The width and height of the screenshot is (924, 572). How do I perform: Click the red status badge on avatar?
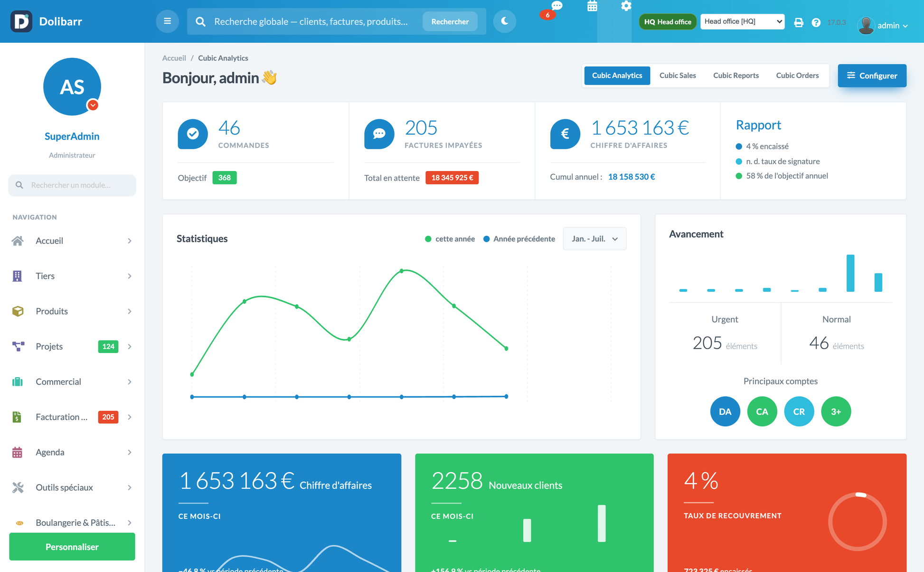(x=93, y=105)
